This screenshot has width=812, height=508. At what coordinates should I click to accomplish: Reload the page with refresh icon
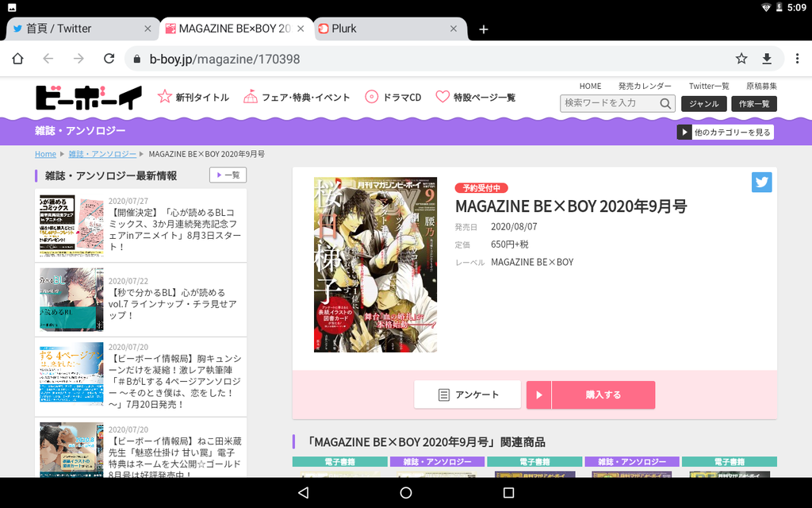point(109,59)
